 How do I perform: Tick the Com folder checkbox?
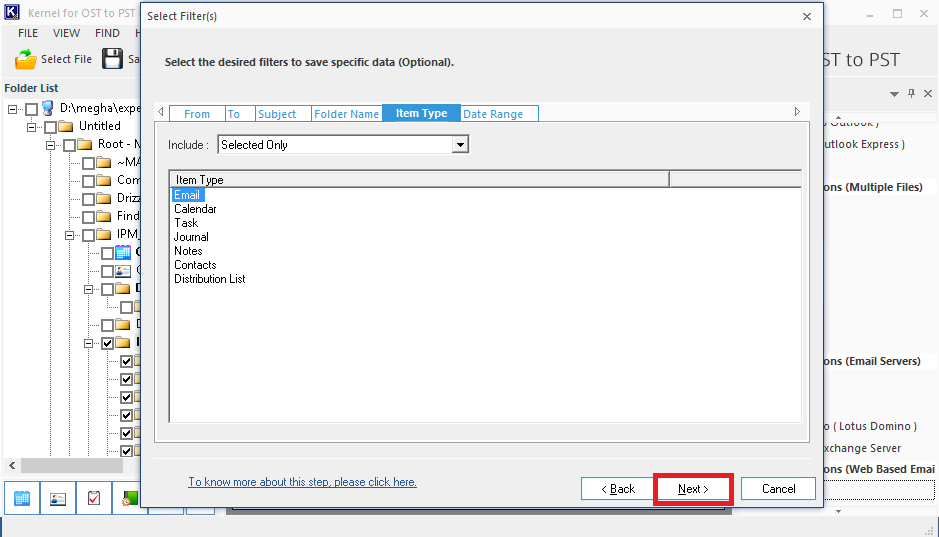89,181
